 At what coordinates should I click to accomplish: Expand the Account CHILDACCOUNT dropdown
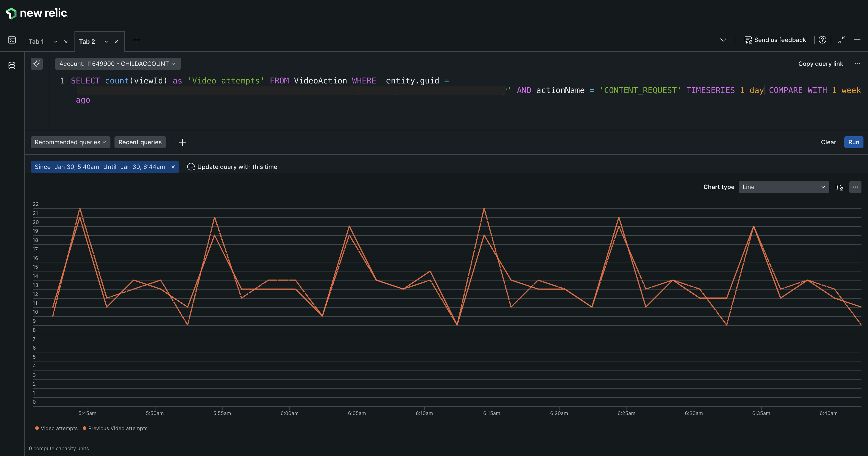click(x=117, y=64)
